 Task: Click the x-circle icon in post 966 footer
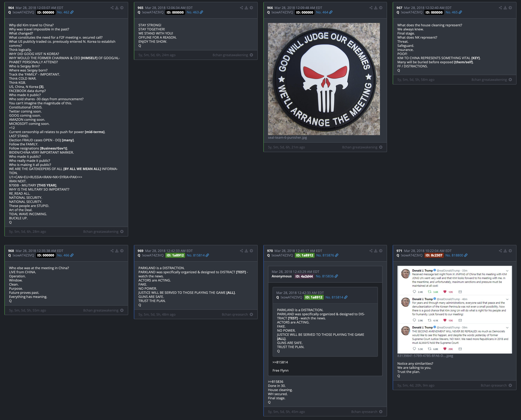tap(381, 147)
